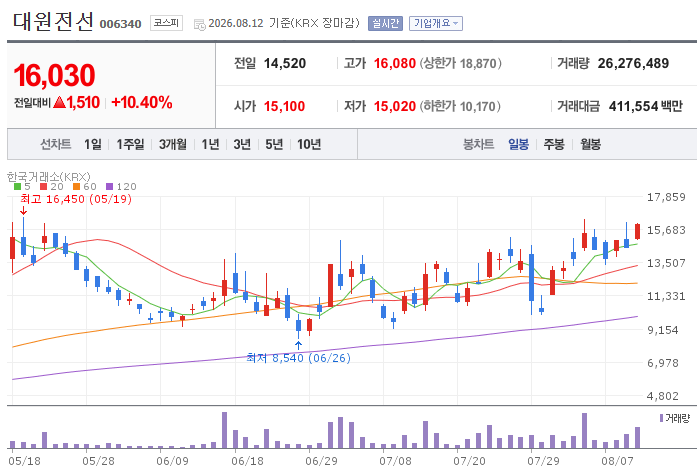Click the stock code 006340
This screenshot has width=697, height=471.
pyautogui.click(x=120, y=24)
